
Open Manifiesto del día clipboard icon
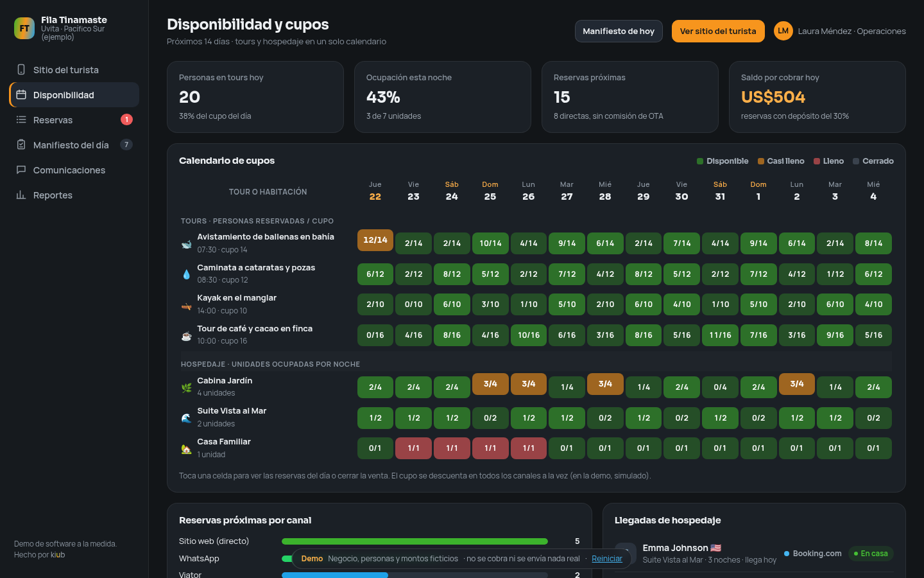(x=21, y=144)
